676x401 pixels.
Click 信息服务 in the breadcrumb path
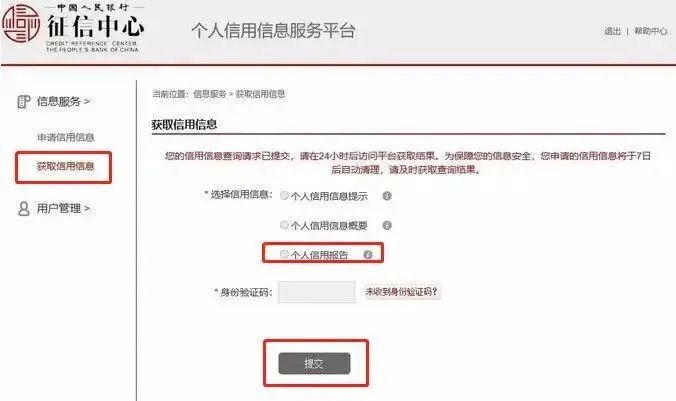point(210,94)
